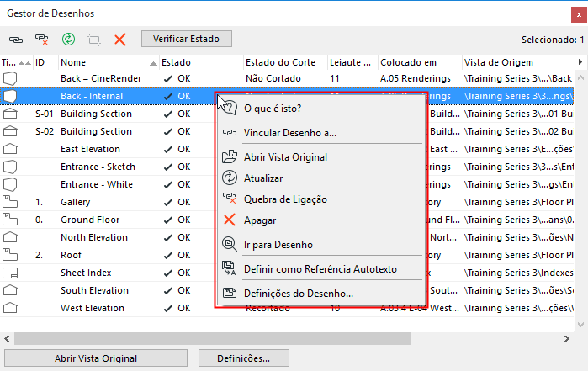The height and width of the screenshot is (371, 588).
Task: Select the North Elevation row name
Action: pyautogui.click(x=94, y=237)
